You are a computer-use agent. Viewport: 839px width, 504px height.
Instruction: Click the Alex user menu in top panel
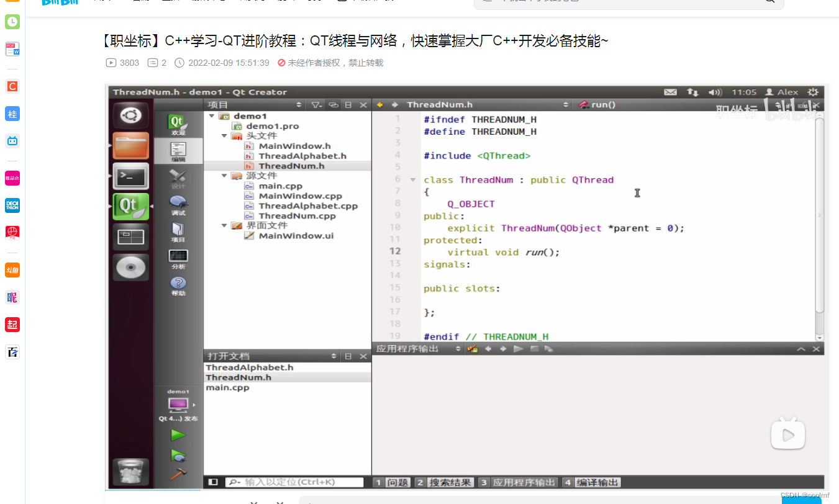782,92
